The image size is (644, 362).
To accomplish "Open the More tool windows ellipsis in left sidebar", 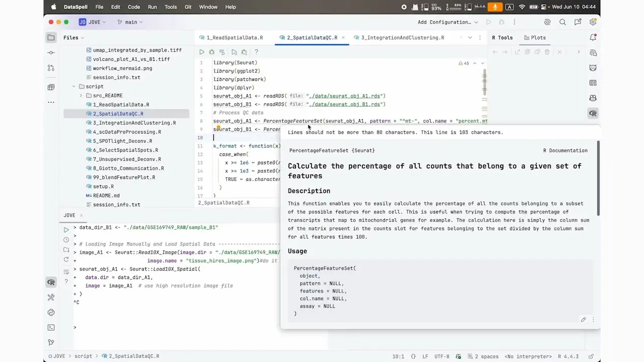I will (51, 102).
